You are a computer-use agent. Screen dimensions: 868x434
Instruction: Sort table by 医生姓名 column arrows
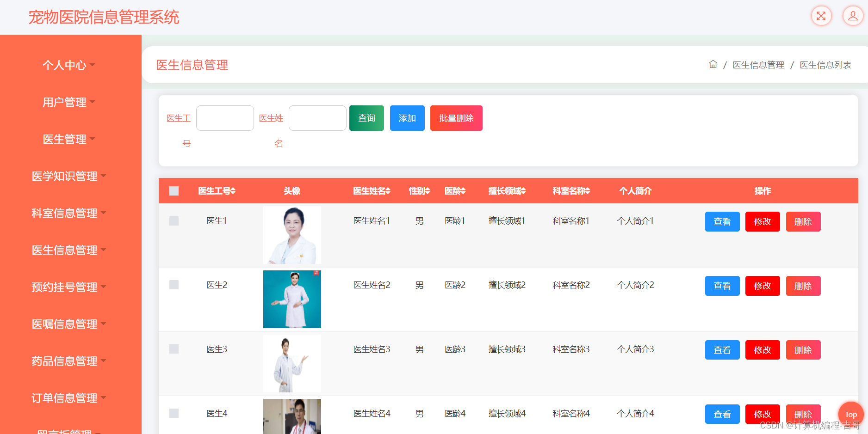pyautogui.click(x=388, y=191)
